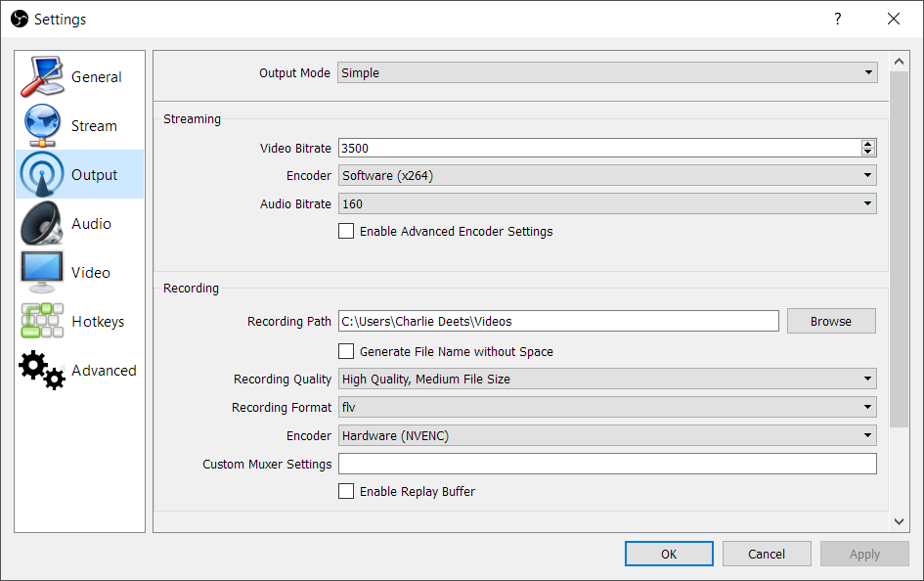Click the Apply button
This screenshot has height=581, width=924.
coord(864,554)
